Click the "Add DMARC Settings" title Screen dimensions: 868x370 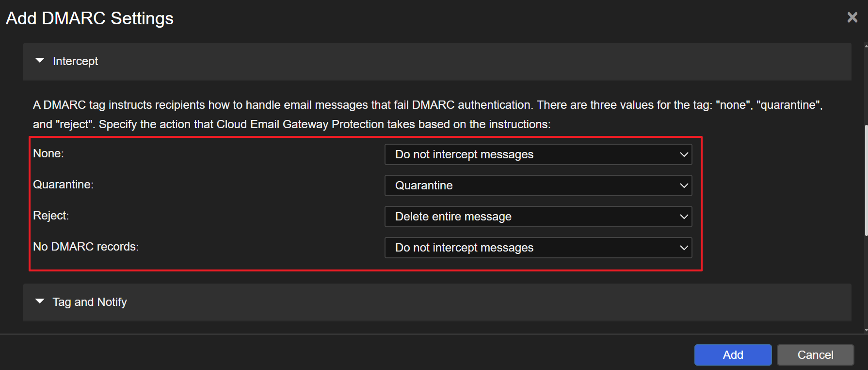point(90,18)
